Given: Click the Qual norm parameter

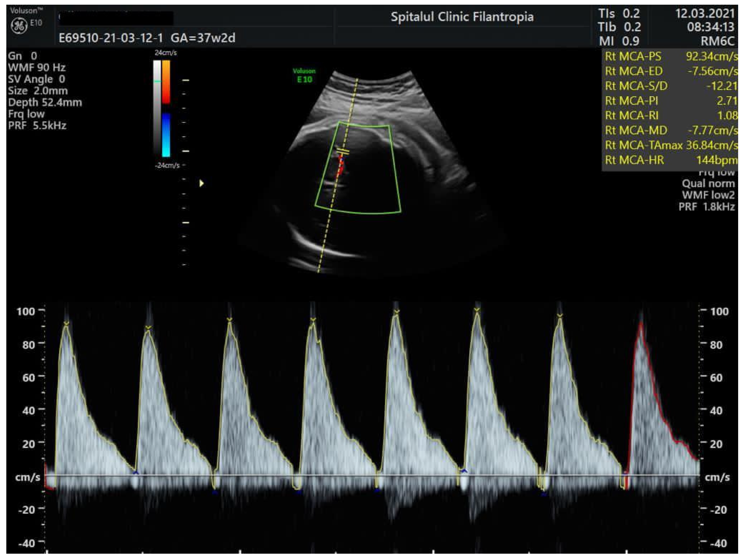Looking at the screenshot, I should click(x=708, y=184).
